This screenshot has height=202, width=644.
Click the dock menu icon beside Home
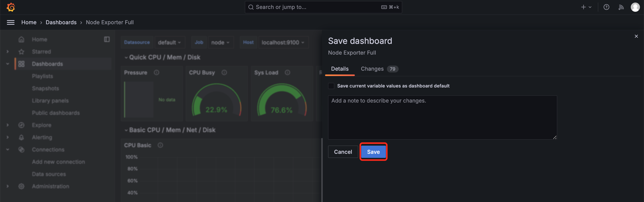[x=107, y=39]
